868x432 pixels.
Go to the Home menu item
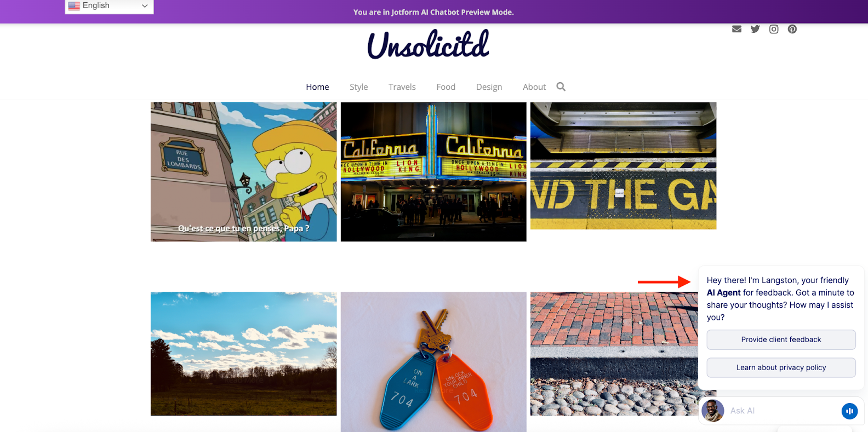tap(317, 87)
